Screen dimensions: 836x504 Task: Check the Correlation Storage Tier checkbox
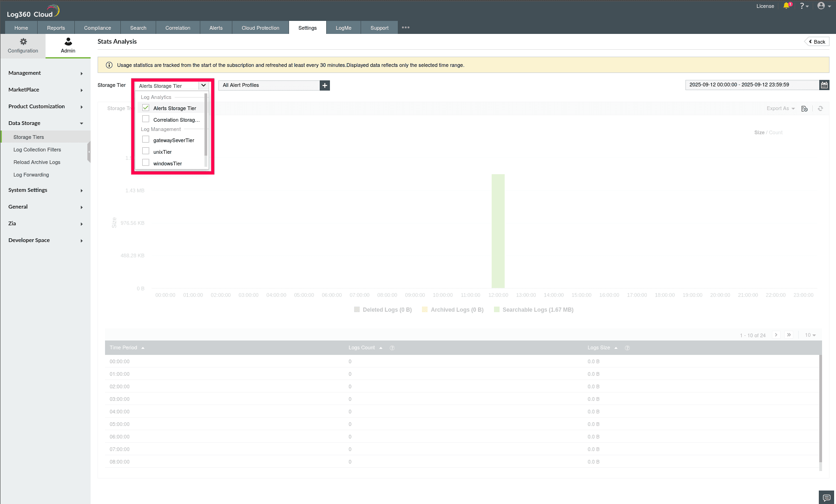[146, 119]
